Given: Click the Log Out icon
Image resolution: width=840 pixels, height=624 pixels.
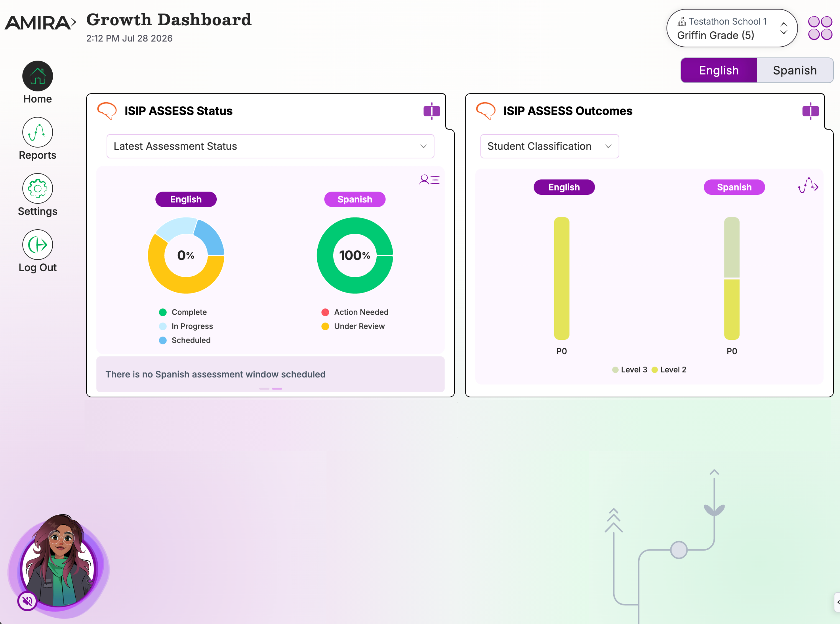Looking at the screenshot, I should pos(37,245).
